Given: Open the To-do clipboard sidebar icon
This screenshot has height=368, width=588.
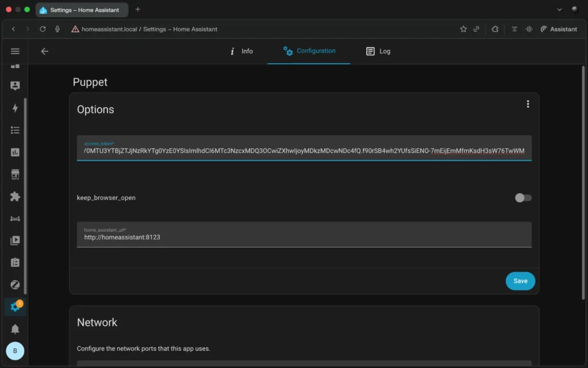Looking at the screenshot, I should tap(15, 262).
